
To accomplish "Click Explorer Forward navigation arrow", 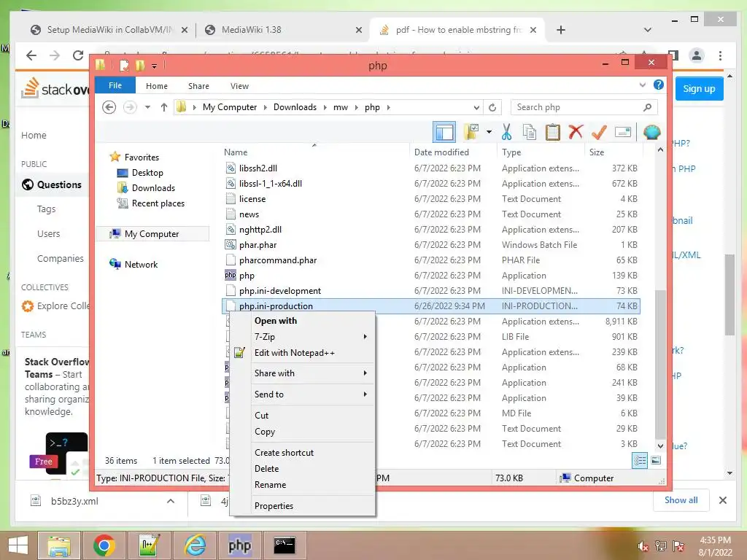I will [x=130, y=107].
